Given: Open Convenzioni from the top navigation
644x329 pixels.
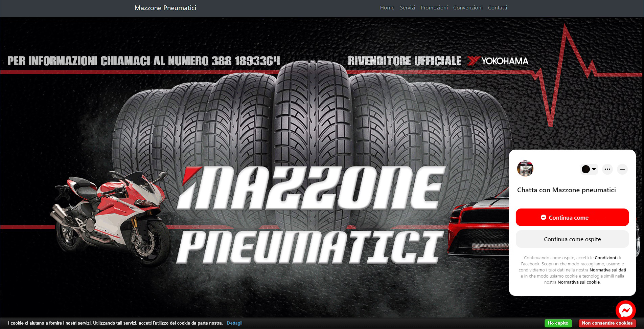Looking at the screenshot, I should click(468, 8).
